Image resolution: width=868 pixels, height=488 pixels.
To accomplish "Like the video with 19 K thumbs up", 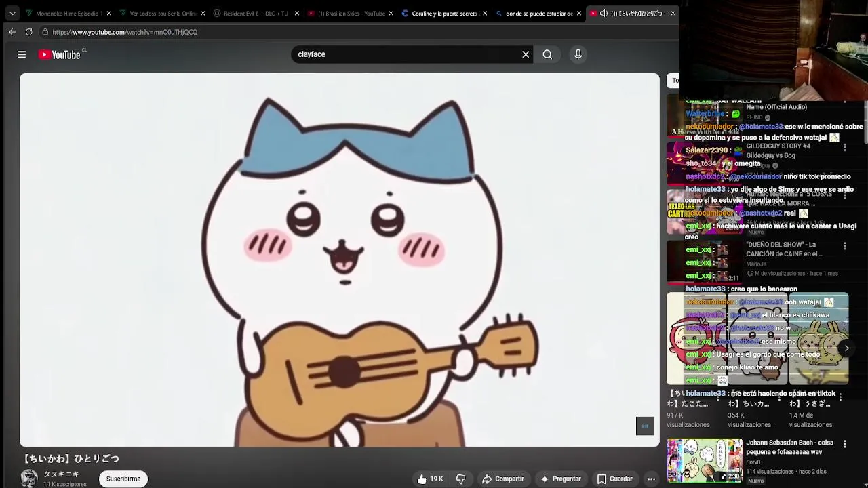I will point(430,479).
